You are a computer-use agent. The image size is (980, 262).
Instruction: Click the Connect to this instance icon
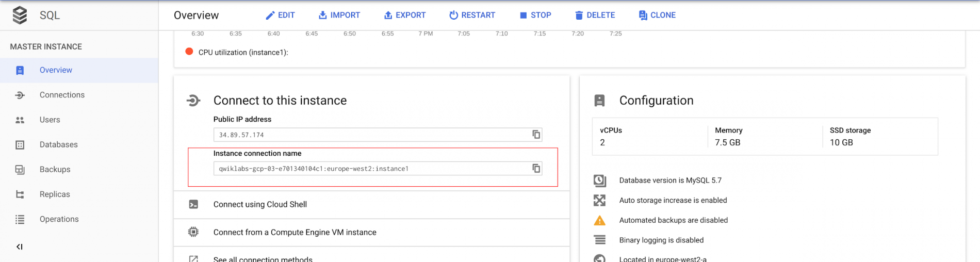pyautogui.click(x=193, y=100)
